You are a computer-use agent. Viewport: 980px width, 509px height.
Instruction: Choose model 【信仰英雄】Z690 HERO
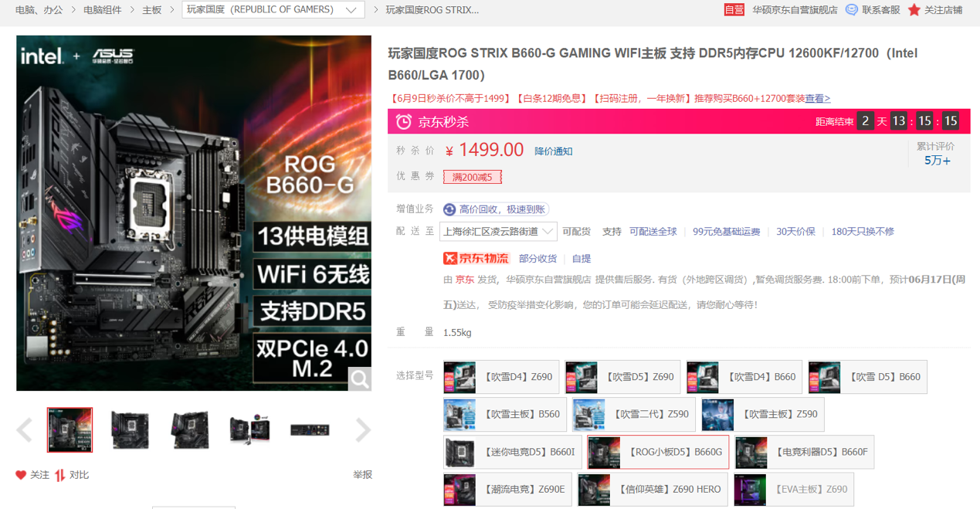coord(653,490)
